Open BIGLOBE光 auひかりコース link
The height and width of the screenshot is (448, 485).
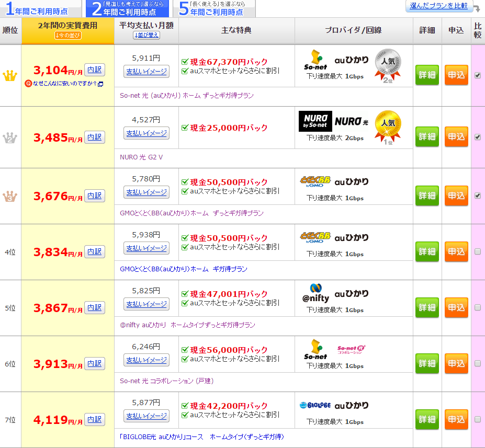(201, 437)
